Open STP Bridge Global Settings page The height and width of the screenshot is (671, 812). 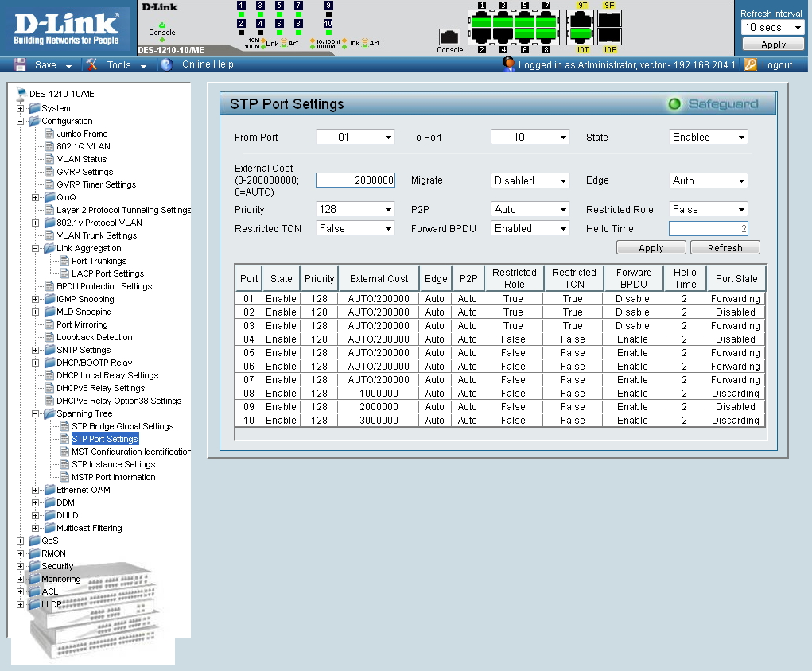coord(122,426)
